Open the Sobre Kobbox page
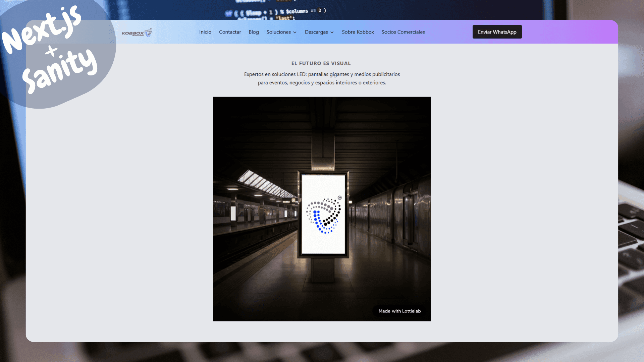 click(x=358, y=32)
